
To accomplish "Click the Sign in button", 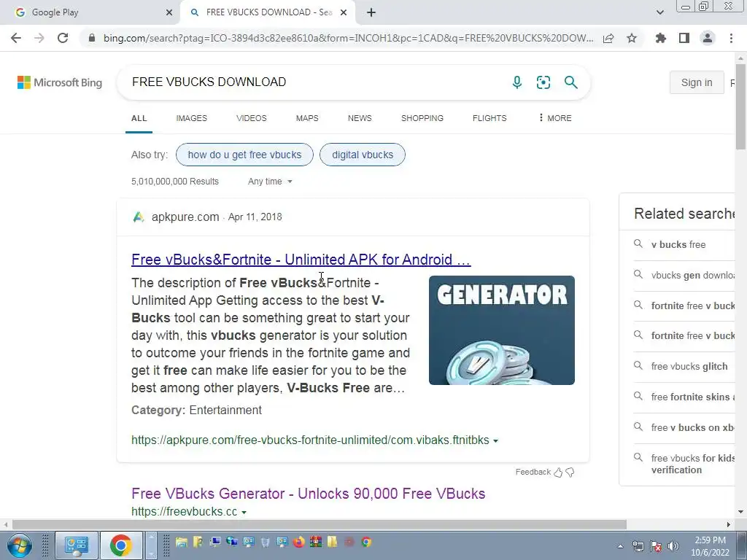I will click(x=697, y=82).
